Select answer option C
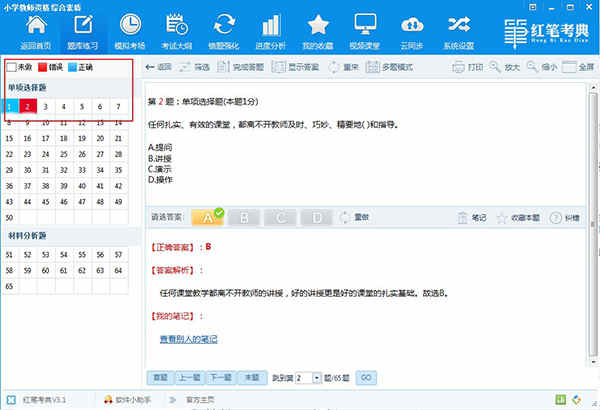The image size is (600, 410). (280, 217)
